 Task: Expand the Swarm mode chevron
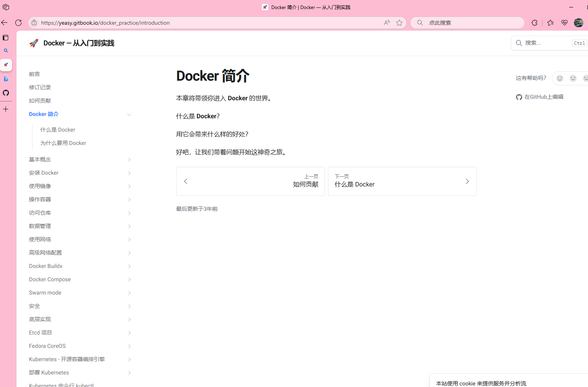coord(129,293)
